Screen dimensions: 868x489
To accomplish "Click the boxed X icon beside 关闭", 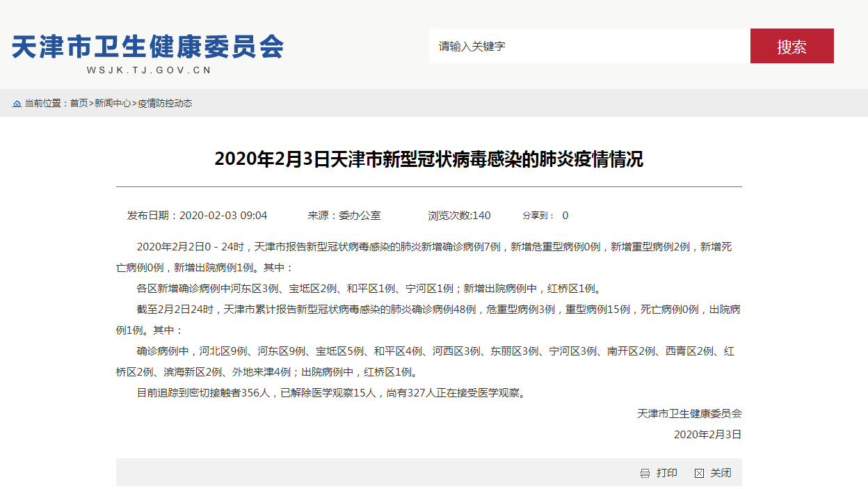I will [699, 474].
